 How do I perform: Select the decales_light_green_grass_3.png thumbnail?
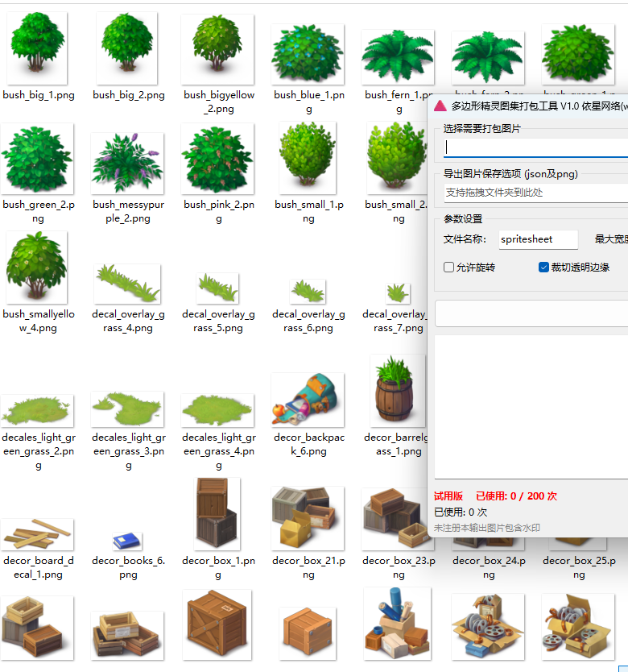[x=127, y=409]
